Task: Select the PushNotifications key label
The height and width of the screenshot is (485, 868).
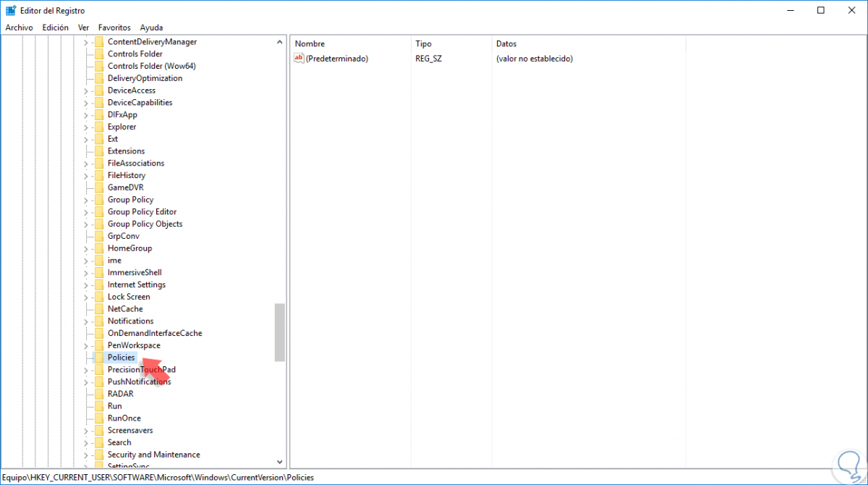Action: (139, 382)
